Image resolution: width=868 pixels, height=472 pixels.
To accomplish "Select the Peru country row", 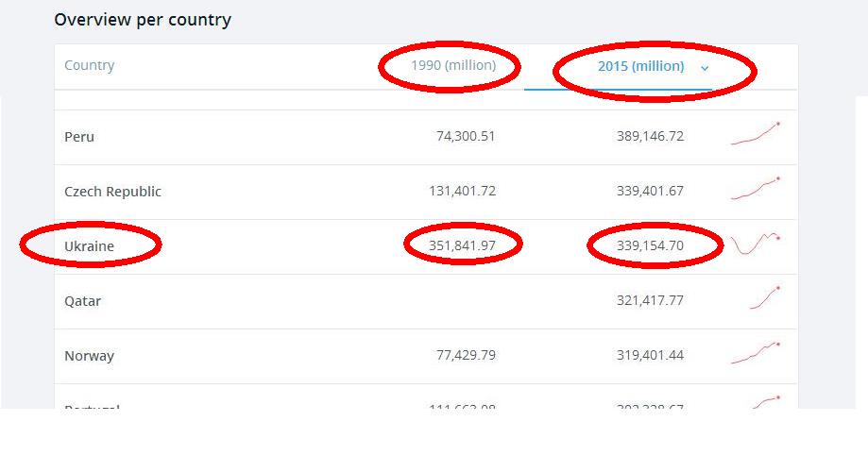I will (79, 137).
